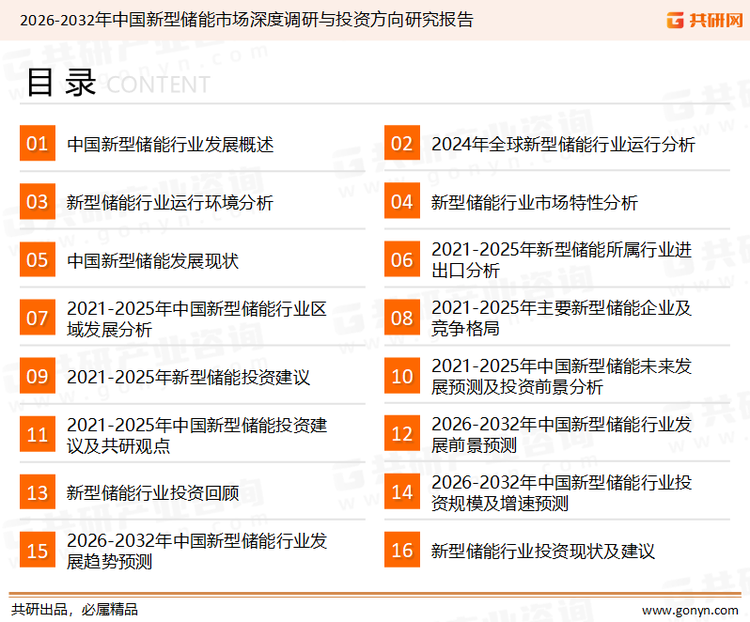Click the orange 08 number box
Image resolution: width=750 pixels, height=622 pixels.
pyautogui.click(x=402, y=318)
